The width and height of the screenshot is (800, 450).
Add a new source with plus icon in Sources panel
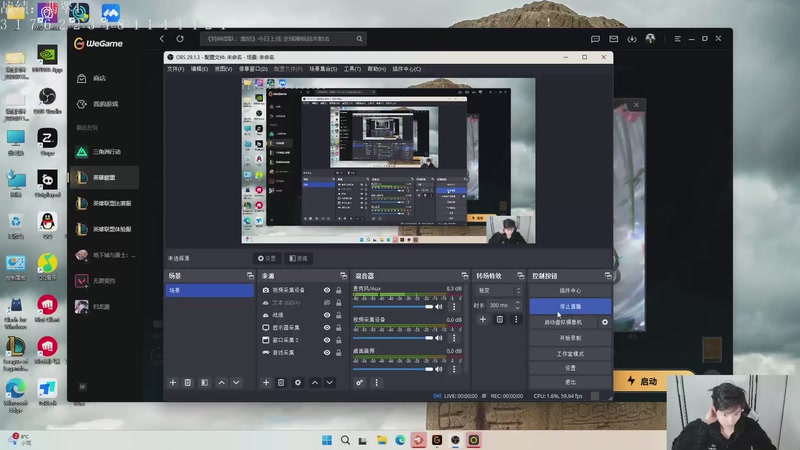pyautogui.click(x=266, y=383)
